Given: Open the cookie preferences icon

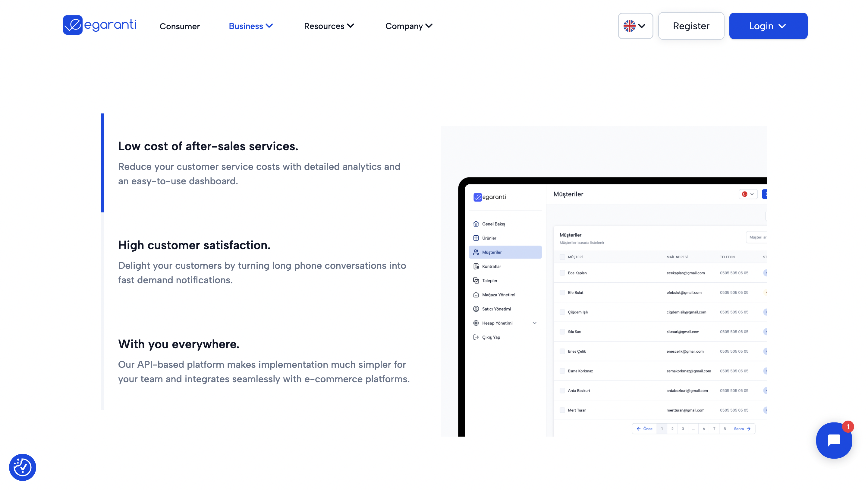Looking at the screenshot, I should point(23,467).
